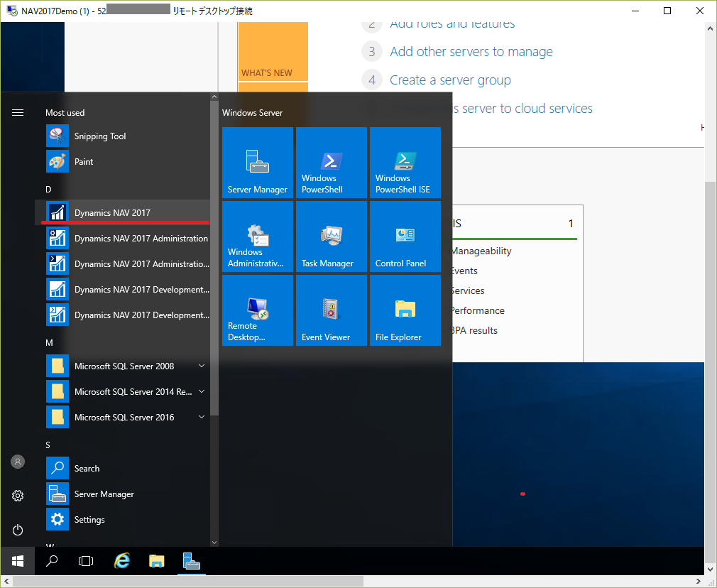Click Performance in the IIS role tile

[x=478, y=311]
